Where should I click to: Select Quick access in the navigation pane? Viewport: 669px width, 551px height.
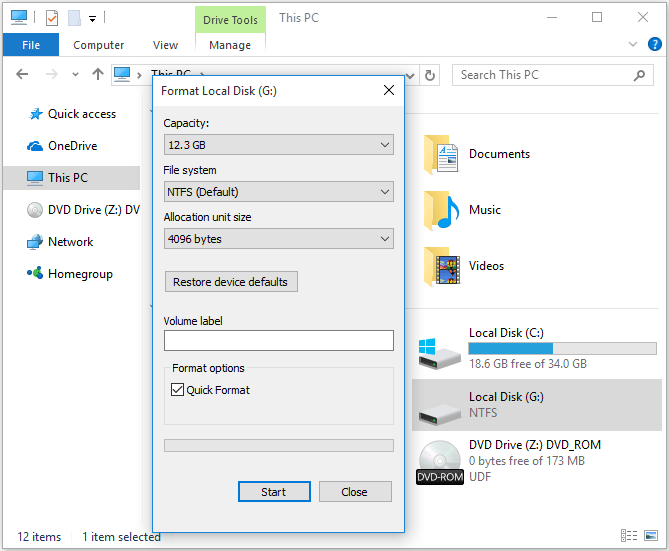point(82,114)
